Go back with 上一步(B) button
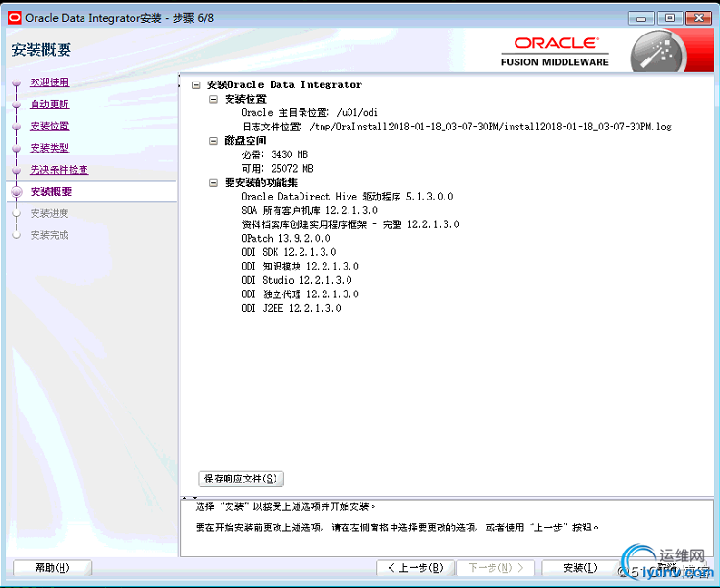This screenshot has width=720, height=588. coord(416,568)
